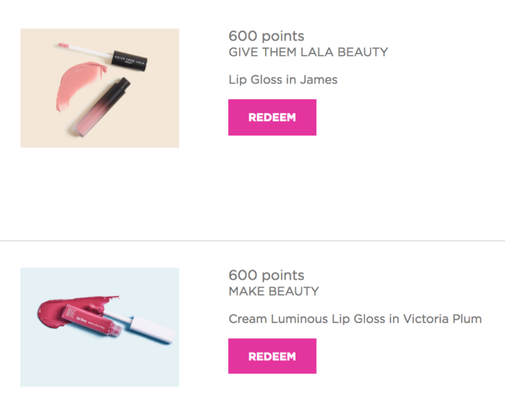Open the Make Beauty lip gloss thumbnail

coord(100,327)
